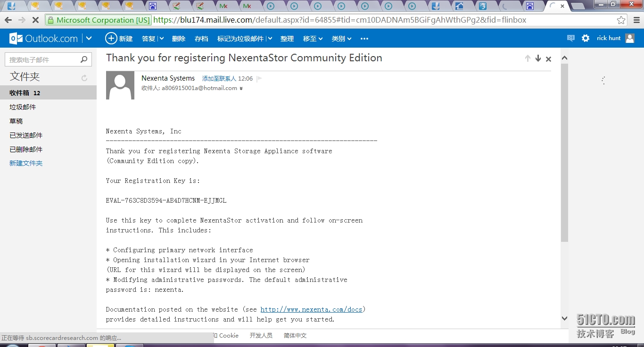Switch to the loading crescent tab

point(507,7)
